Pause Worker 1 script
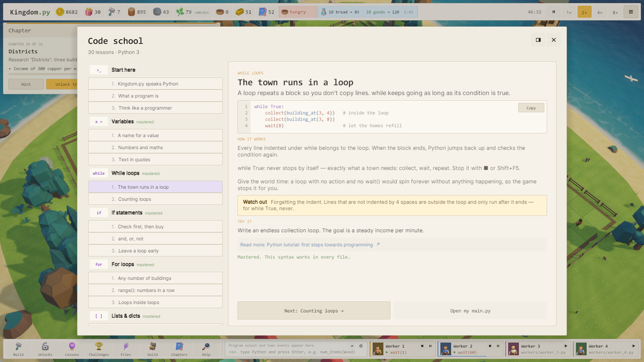 pos(430,346)
